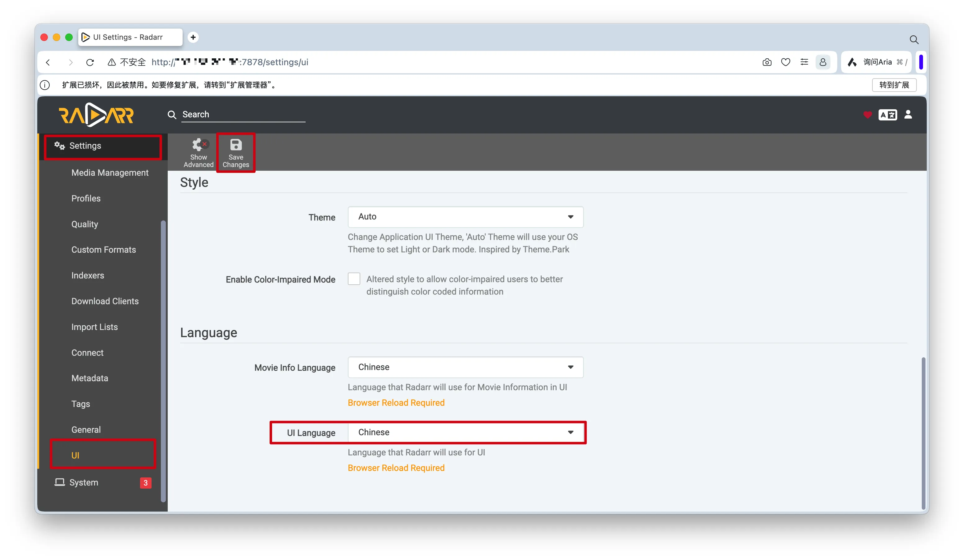Click in the Radarr Search field

[x=243, y=114]
